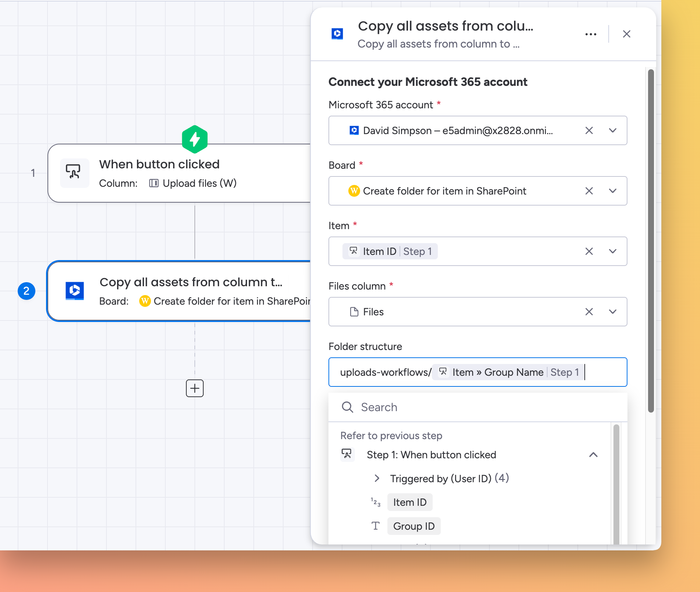
Task: Open the Files column dropdown chevron
Action: tap(612, 312)
